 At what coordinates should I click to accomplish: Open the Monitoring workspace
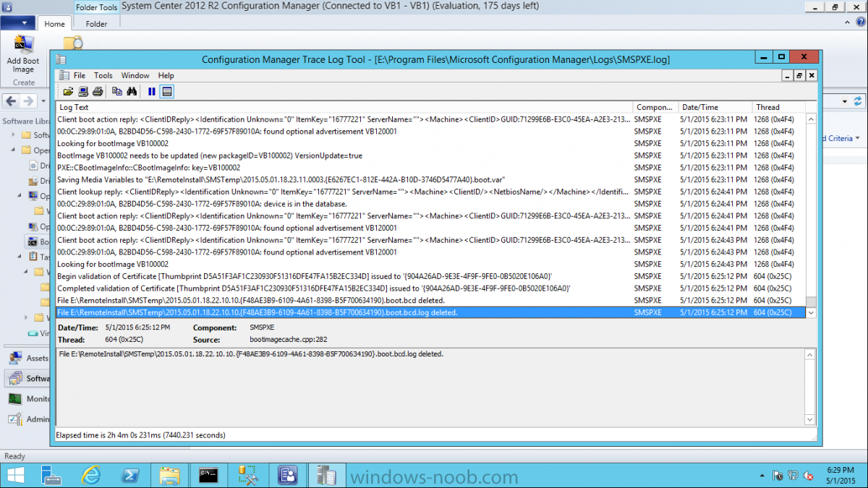[27, 398]
